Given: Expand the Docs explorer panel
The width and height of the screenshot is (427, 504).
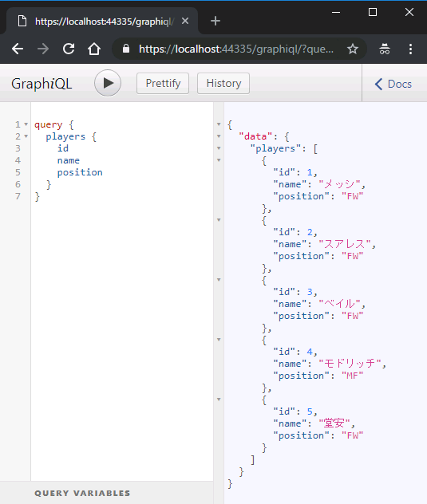Looking at the screenshot, I should pyautogui.click(x=393, y=84).
